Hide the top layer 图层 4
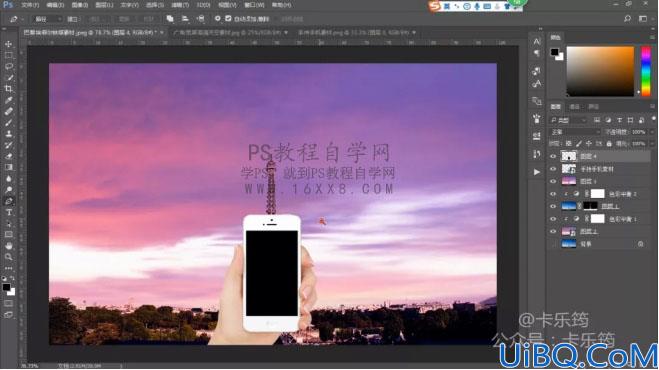The image size is (659, 370). (x=553, y=156)
